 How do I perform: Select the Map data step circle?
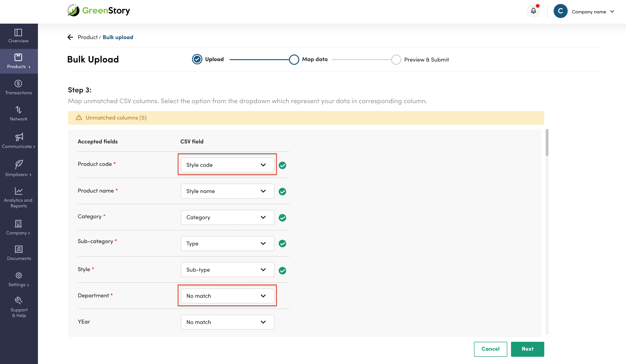coord(294,60)
